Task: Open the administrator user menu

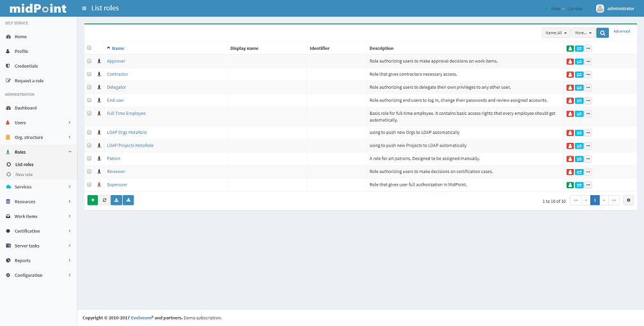Action: pos(615,8)
